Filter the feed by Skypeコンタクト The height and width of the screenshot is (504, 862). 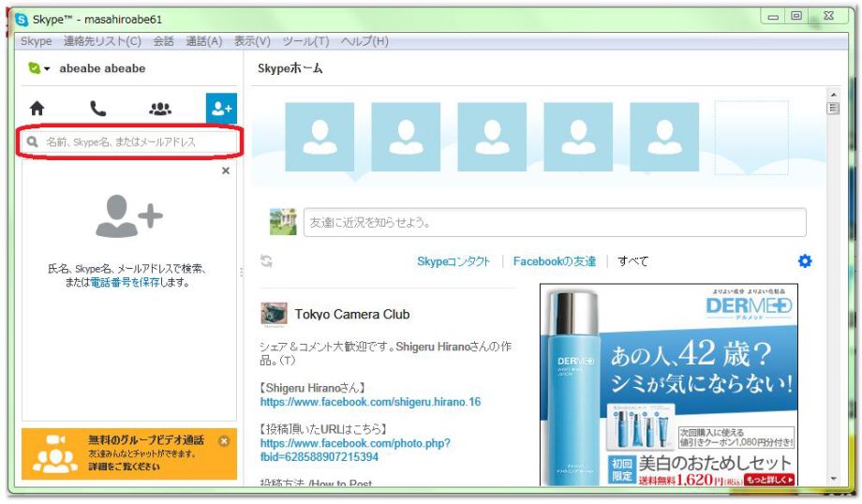453,261
